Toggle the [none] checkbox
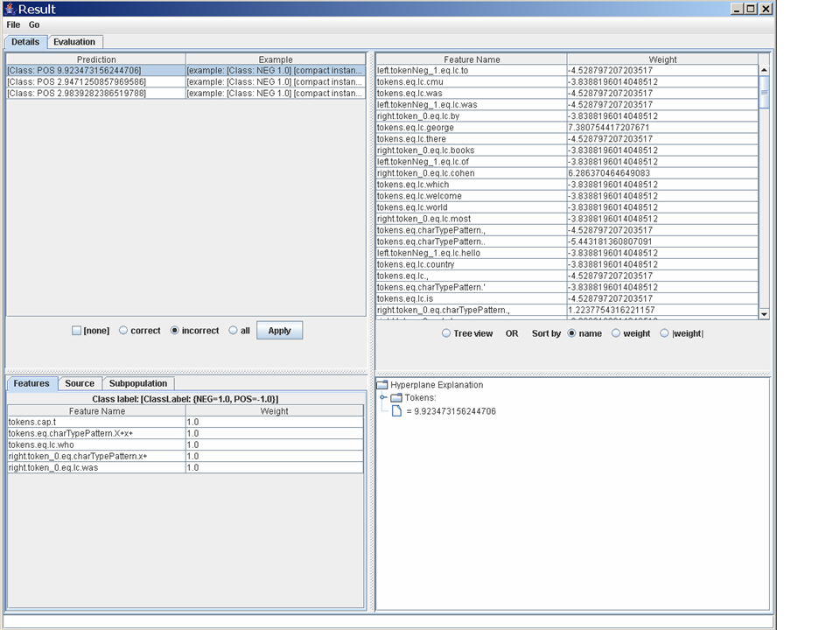 coord(76,331)
